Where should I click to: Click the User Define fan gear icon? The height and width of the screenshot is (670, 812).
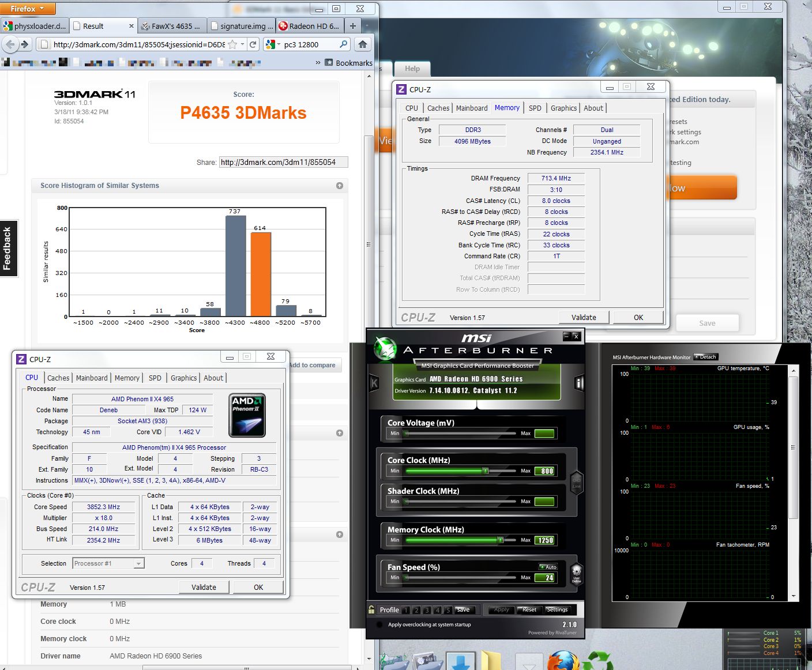(x=576, y=575)
